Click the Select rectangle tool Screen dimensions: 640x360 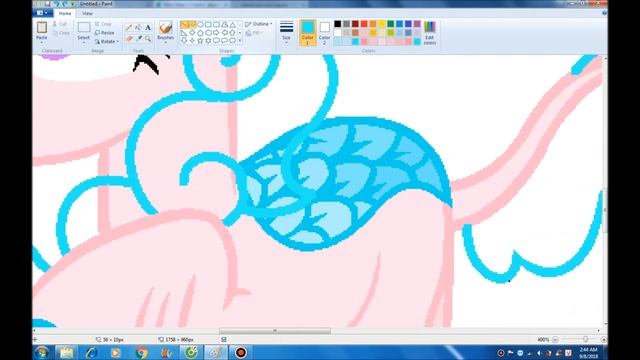(84, 27)
